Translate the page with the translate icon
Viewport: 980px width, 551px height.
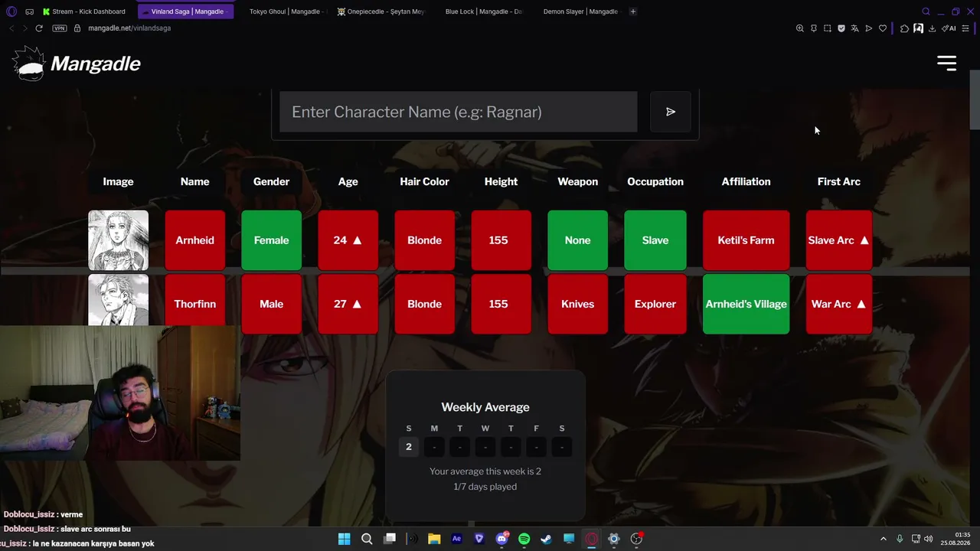pyautogui.click(x=855, y=28)
